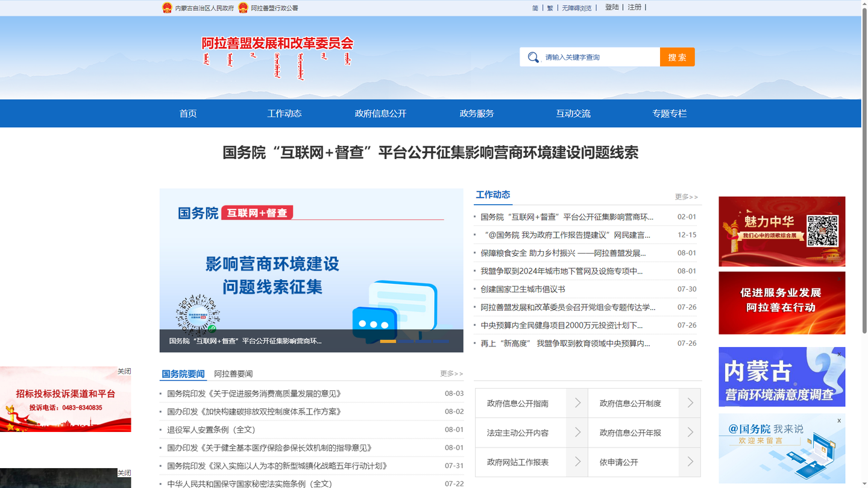Open the 政府信息公开年报 link
Viewport: 868px width, 488px height.
pos(631,433)
